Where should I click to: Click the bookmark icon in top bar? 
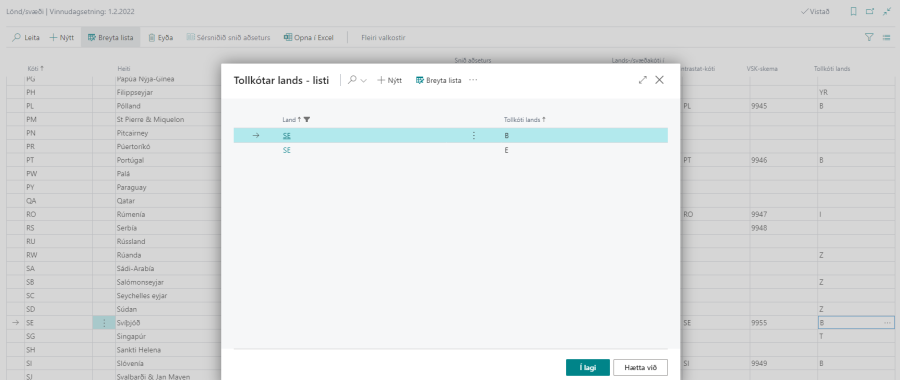(x=853, y=11)
